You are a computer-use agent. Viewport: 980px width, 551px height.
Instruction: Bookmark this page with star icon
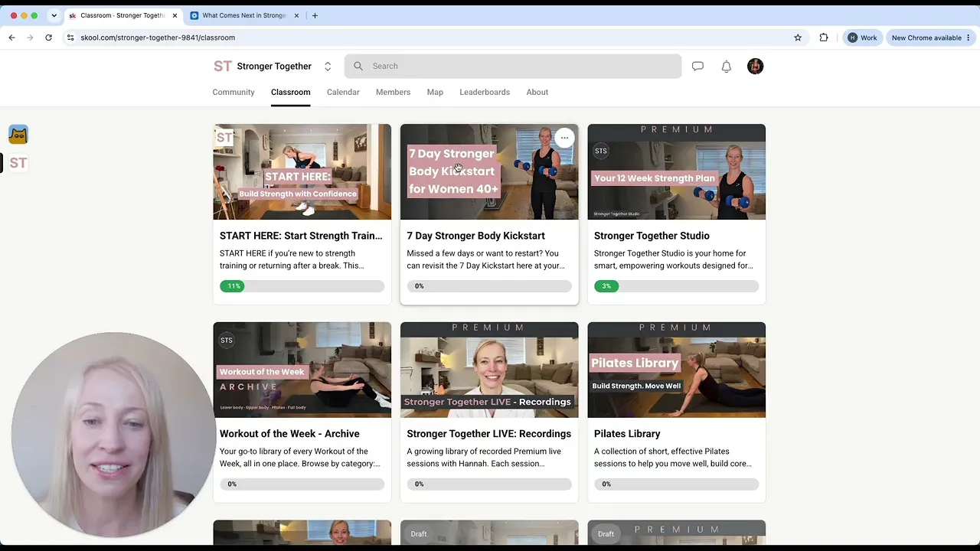click(798, 37)
